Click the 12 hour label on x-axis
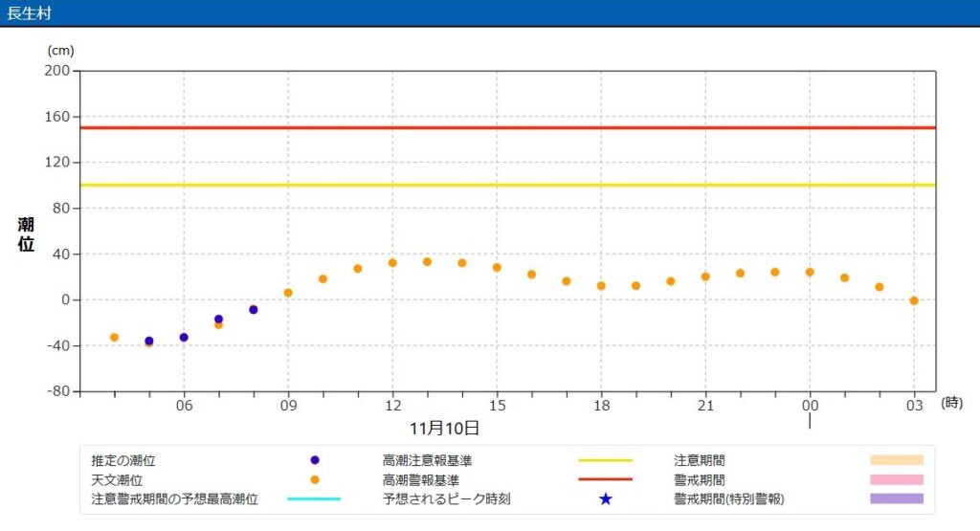The width and height of the screenshot is (980, 531). point(392,406)
